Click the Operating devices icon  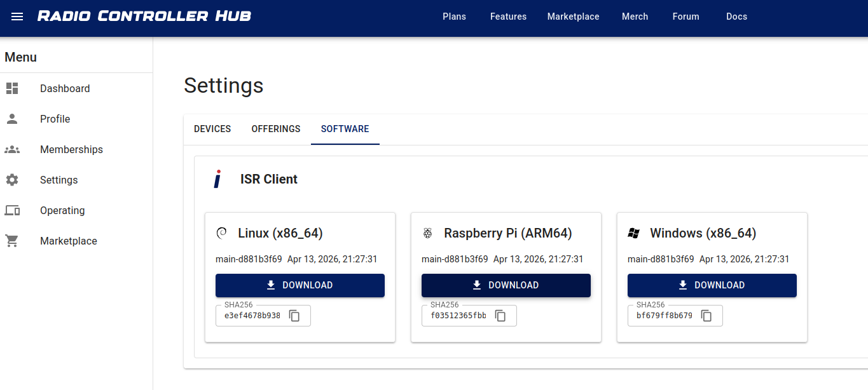click(x=12, y=210)
